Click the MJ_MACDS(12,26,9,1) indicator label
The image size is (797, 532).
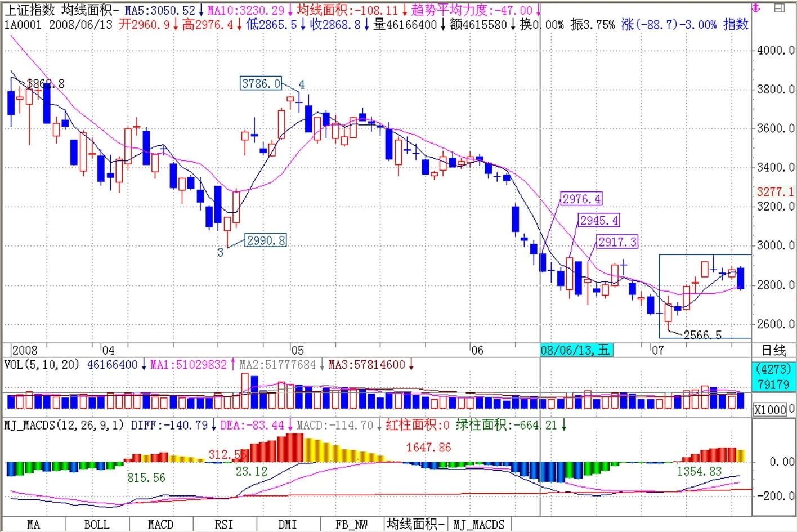tap(64, 425)
